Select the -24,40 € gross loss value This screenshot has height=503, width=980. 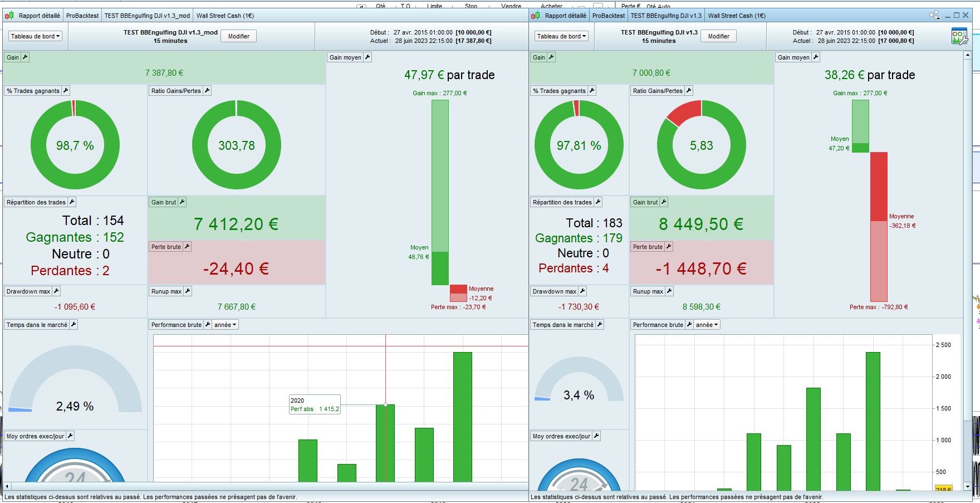(236, 268)
